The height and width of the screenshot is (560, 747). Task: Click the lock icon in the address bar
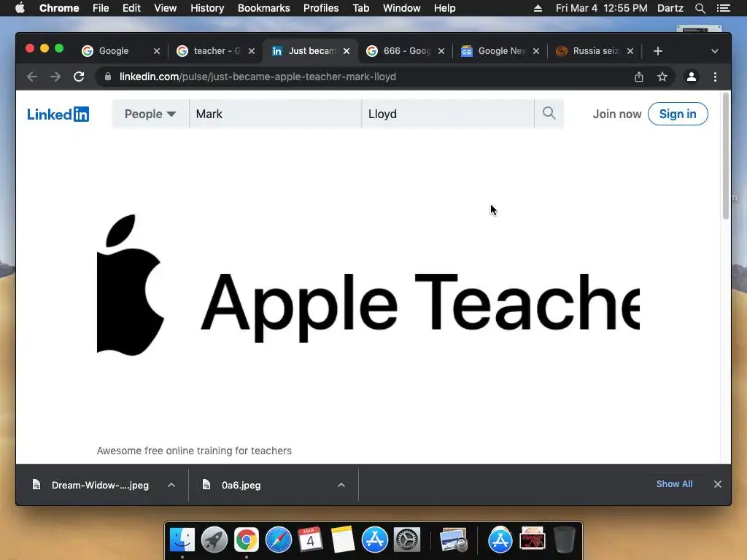click(x=108, y=77)
